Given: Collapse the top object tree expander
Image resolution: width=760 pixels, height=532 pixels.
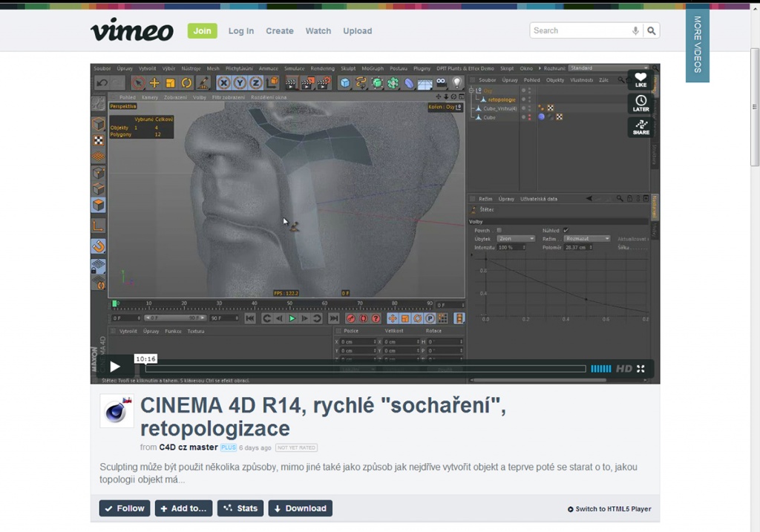Looking at the screenshot, I should 471,90.
